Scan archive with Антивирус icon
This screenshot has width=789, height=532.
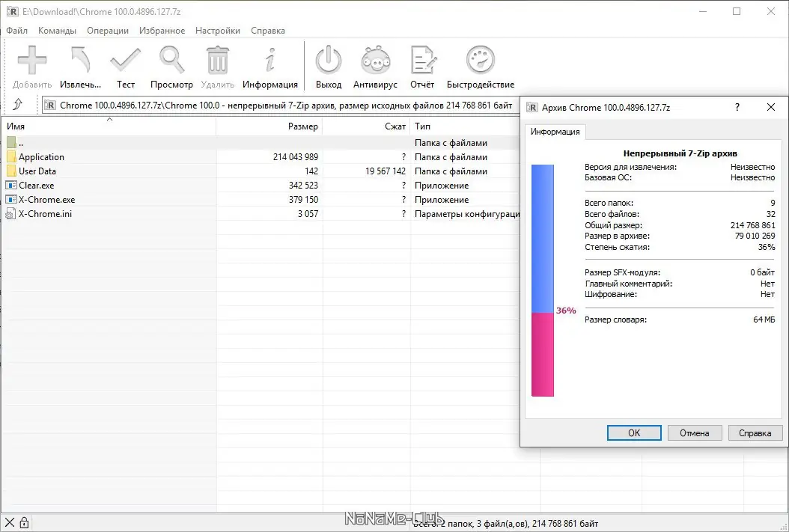[x=375, y=60]
